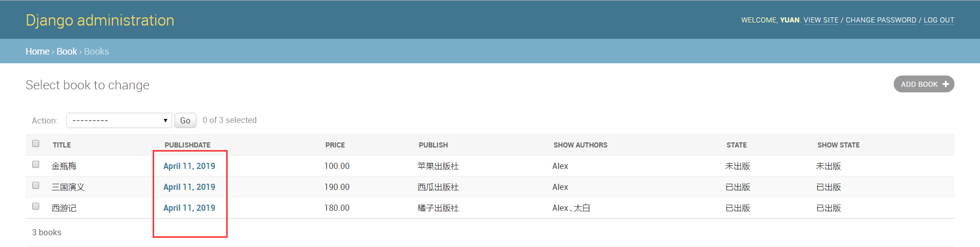Image resolution: width=980 pixels, height=247 pixels.
Task: Open the April 11, 2019 link for 金瓶梅
Action: (x=189, y=166)
